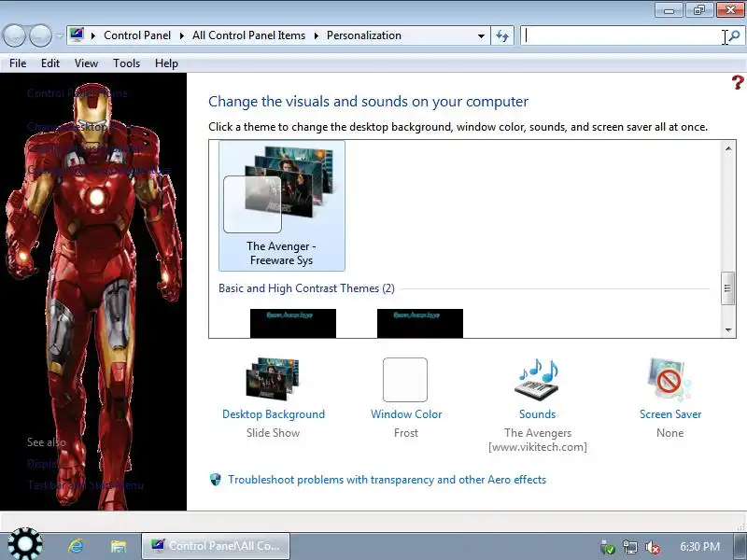Open the Screen Saver link
This screenshot has width=747, height=560.
670,414
